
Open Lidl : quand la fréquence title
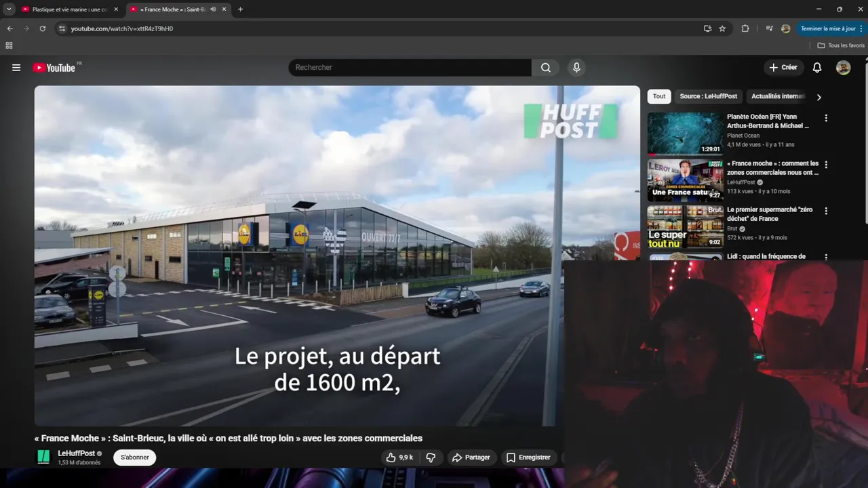tap(766, 257)
